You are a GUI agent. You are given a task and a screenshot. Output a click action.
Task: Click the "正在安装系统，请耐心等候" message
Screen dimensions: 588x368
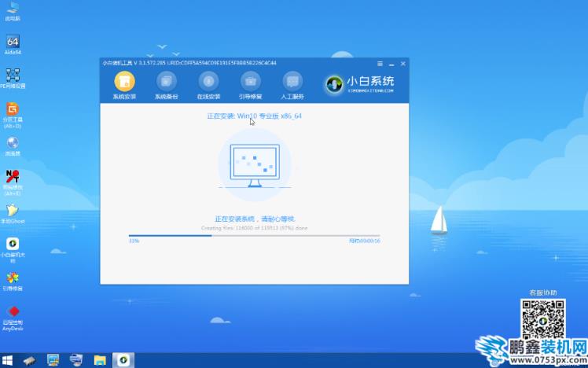point(255,219)
